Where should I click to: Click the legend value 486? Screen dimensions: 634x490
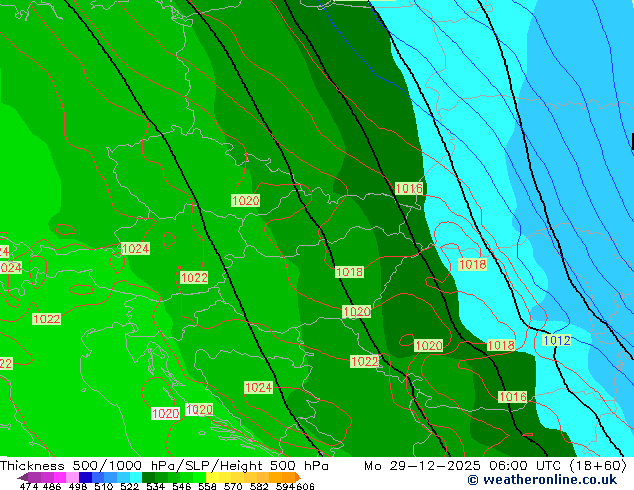coord(52,486)
